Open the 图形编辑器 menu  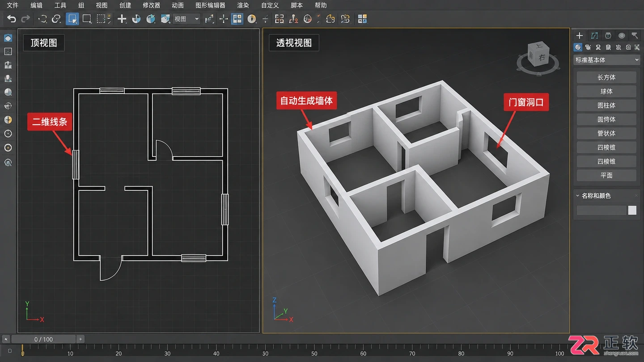[210, 5]
